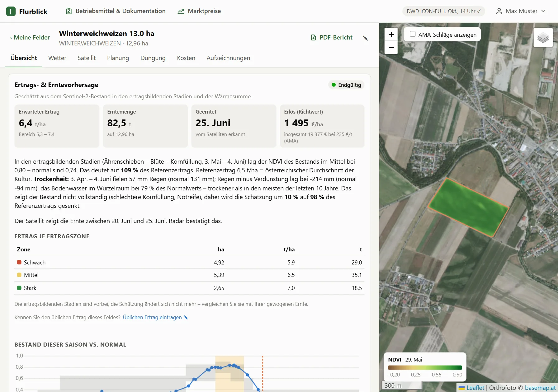Toggle AMA-Schläge anzeigen checkbox
This screenshot has height=392, width=558.
tap(413, 34)
